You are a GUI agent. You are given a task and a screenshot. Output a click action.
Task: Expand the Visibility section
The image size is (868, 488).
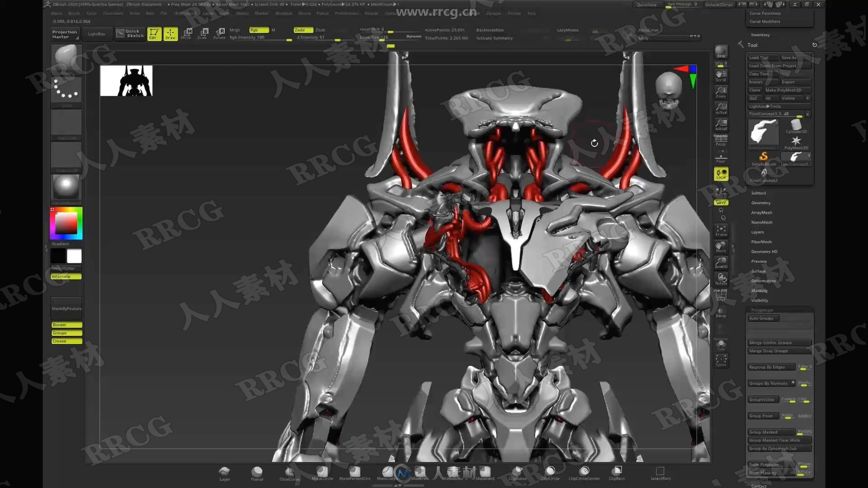point(759,300)
